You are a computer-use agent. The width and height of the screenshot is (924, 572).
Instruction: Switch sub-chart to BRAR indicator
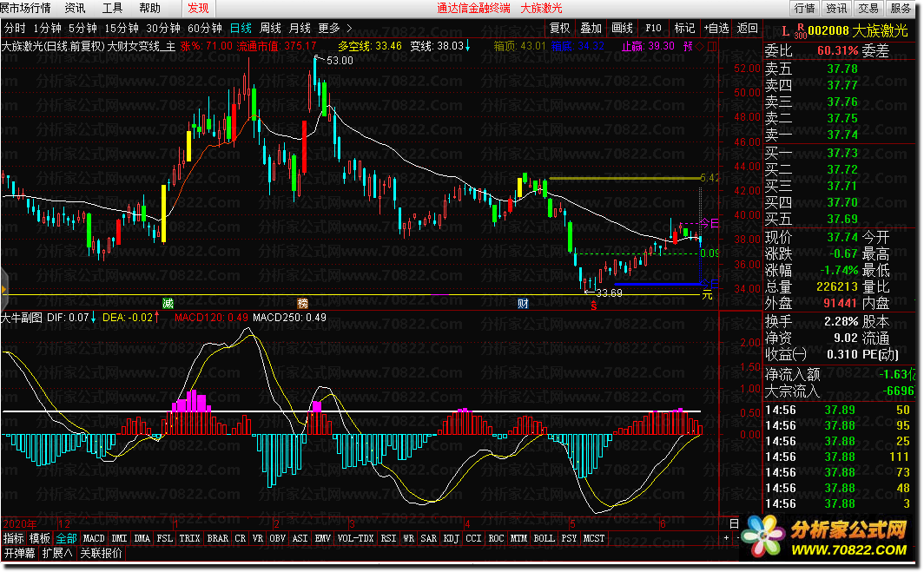[x=217, y=538]
